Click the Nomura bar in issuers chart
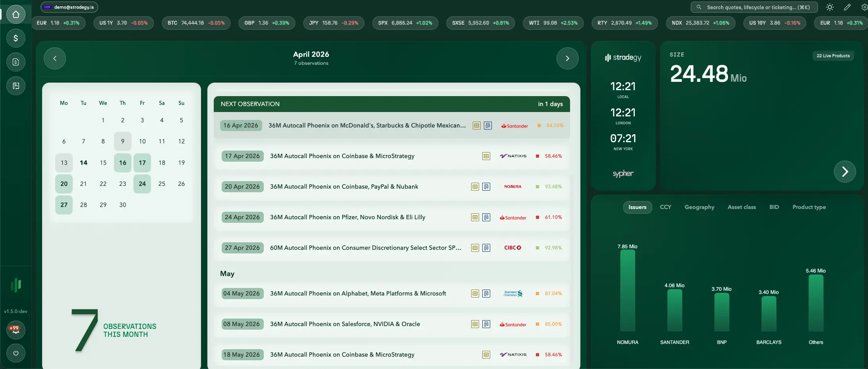This screenshot has width=868, height=369. click(627, 290)
